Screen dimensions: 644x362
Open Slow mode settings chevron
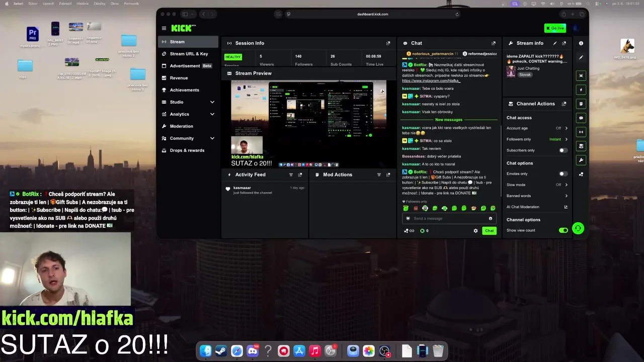coord(566,185)
